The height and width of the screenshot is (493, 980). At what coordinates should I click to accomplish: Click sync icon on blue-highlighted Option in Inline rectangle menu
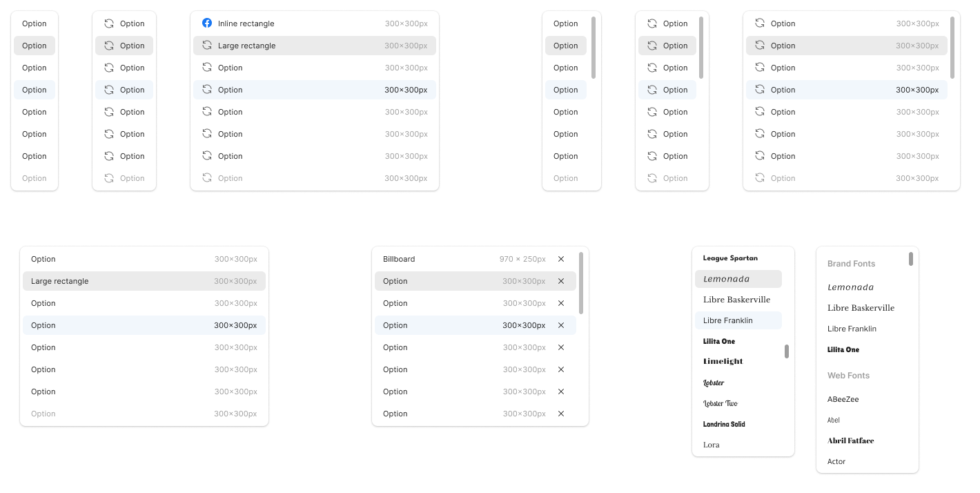coord(207,90)
